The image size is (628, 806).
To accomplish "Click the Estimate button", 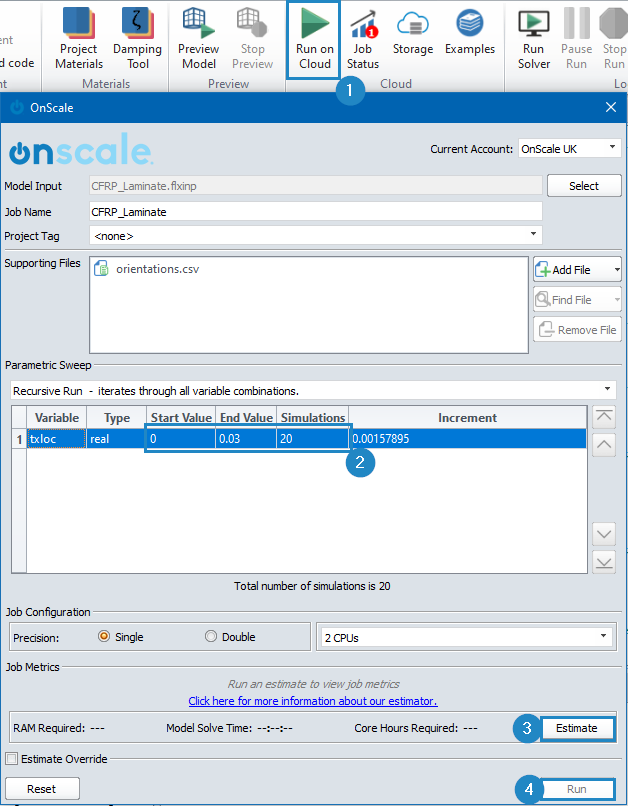I will (x=577, y=728).
